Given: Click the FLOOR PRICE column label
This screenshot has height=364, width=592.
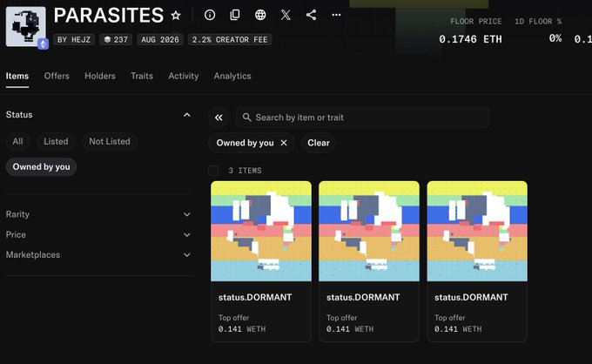Looking at the screenshot, I should tap(475, 22).
